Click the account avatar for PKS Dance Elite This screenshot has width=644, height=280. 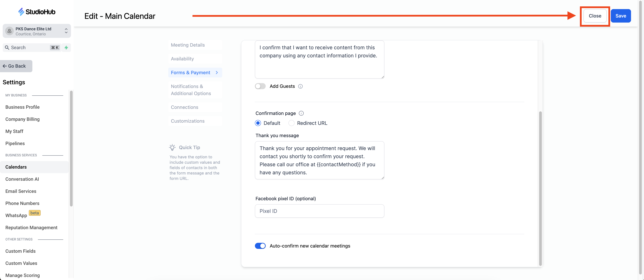[9, 31]
